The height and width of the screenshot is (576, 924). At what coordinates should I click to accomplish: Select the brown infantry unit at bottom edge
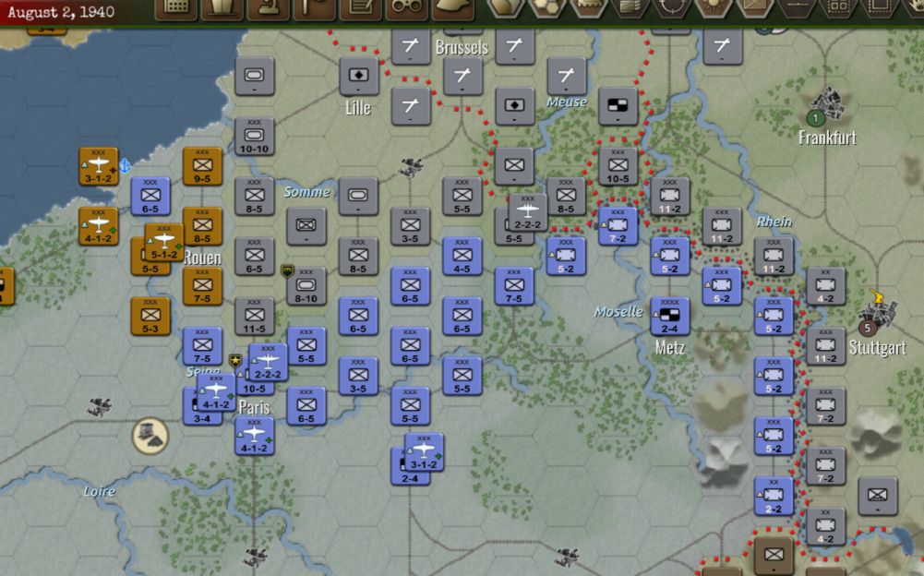[774, 556]
